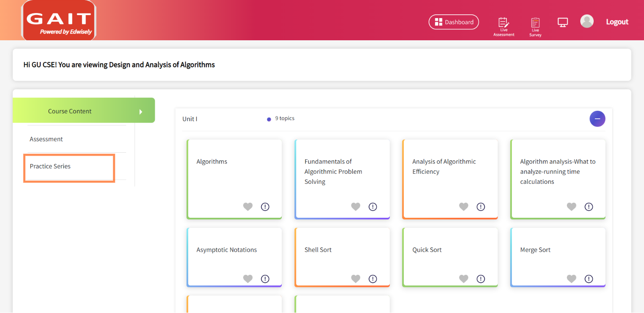Favorite the Shell Sort topic
644x313 pixels.
click(x=356, y=279)
